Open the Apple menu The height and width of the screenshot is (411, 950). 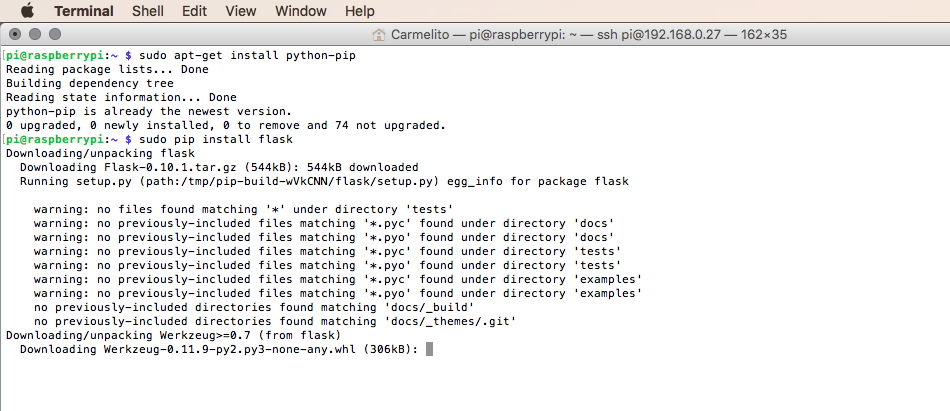click(x=28, y=11)
